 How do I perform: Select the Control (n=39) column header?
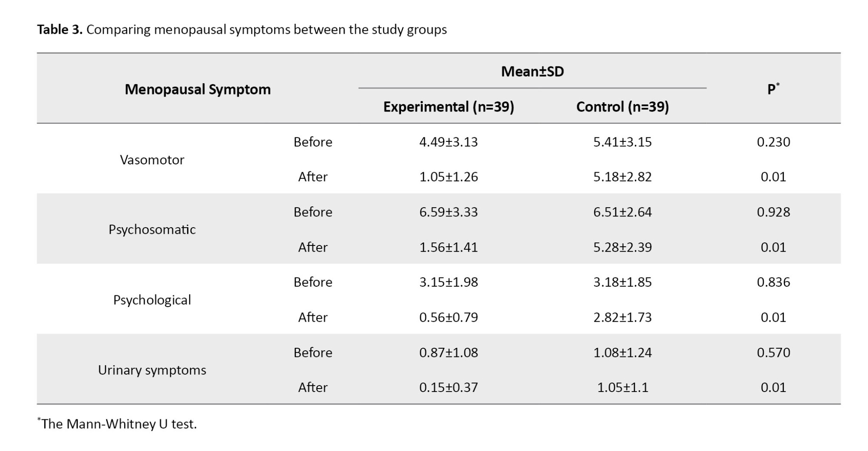click(x=622, y=107)
